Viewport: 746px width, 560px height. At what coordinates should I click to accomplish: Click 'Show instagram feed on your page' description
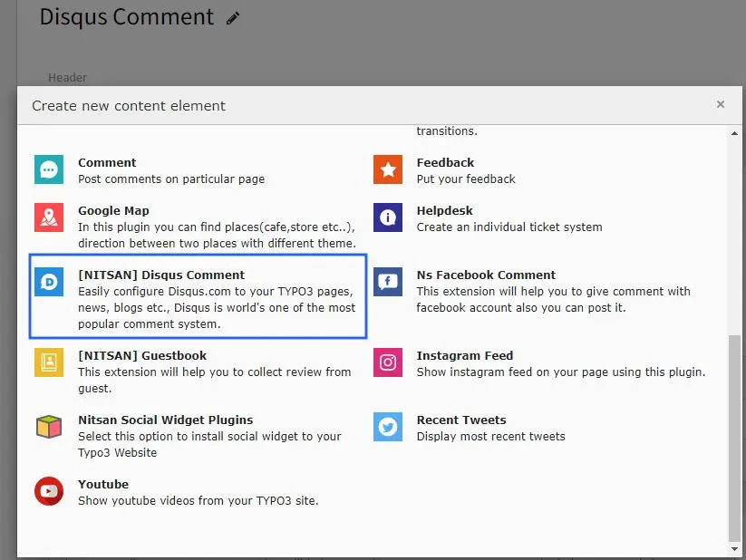point(561,372)
